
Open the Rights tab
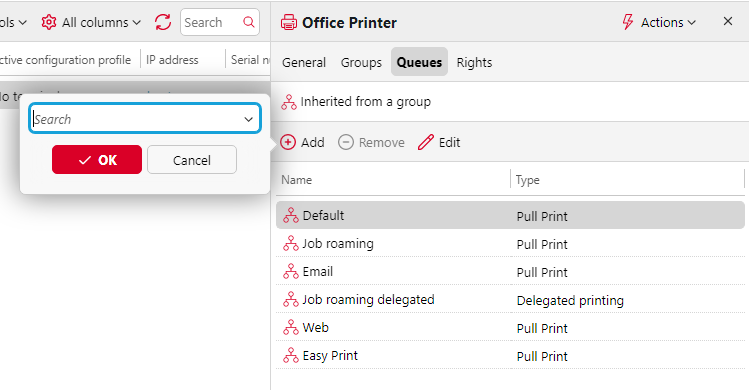474,62
